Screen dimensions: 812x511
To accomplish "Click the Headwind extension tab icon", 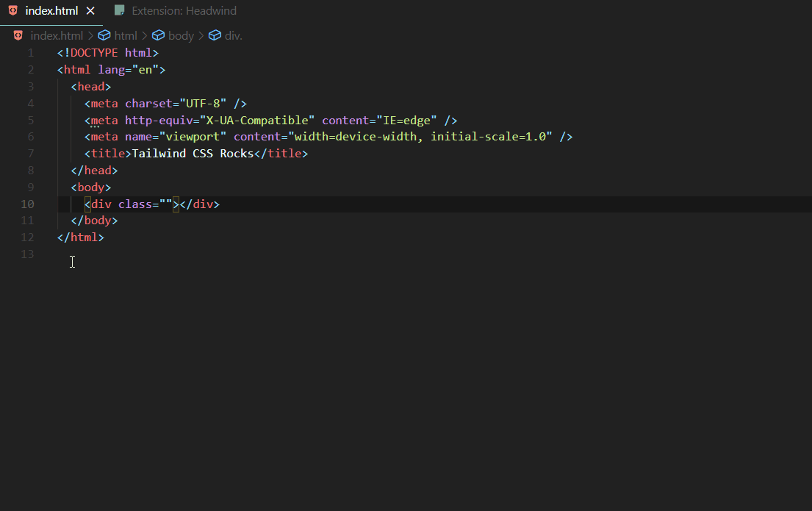I will 120,10.
